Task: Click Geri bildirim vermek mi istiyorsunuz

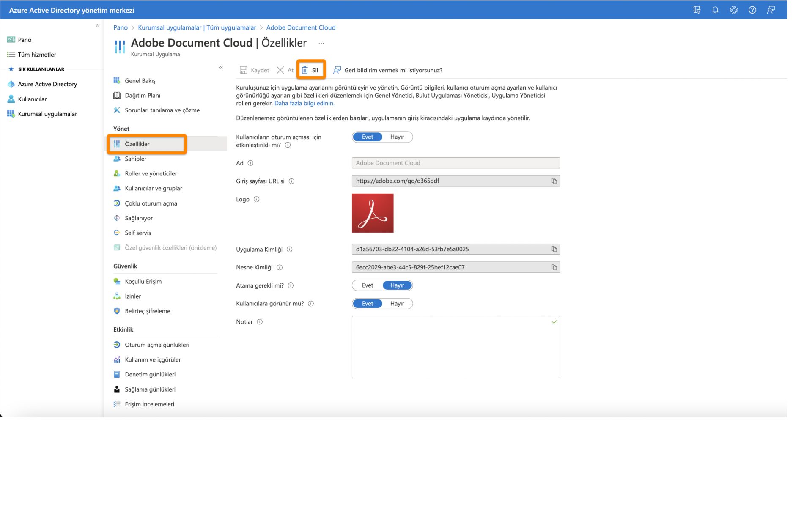Action: (x=388, y=70)
